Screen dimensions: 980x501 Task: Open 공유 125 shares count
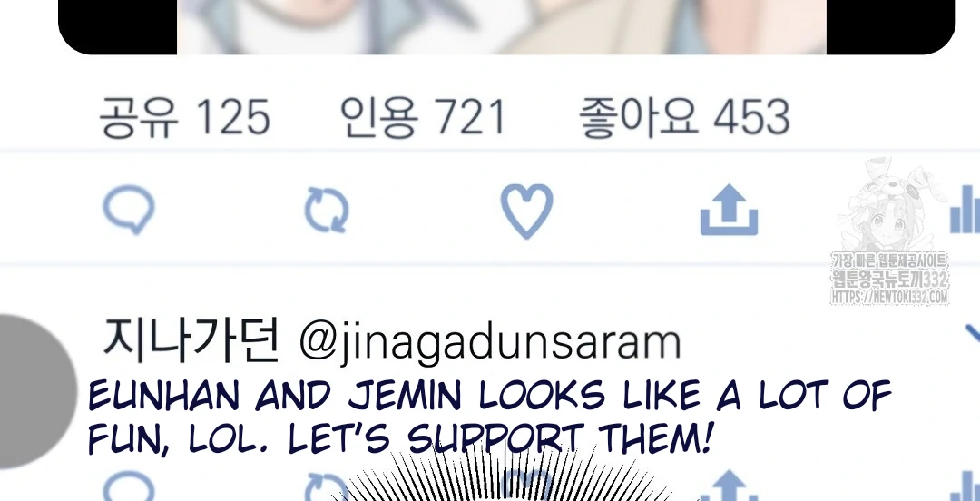(x=184, y=117)
